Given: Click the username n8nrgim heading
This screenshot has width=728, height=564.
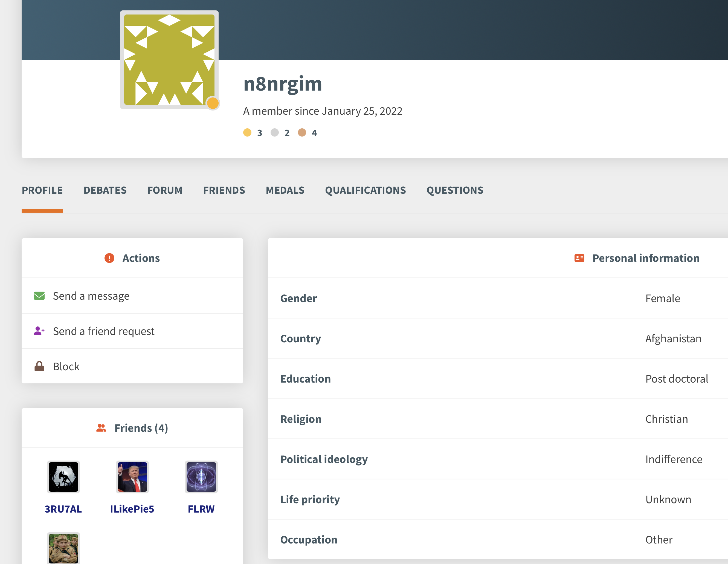Looking at the screenshot, I should (x=283, y=84).
